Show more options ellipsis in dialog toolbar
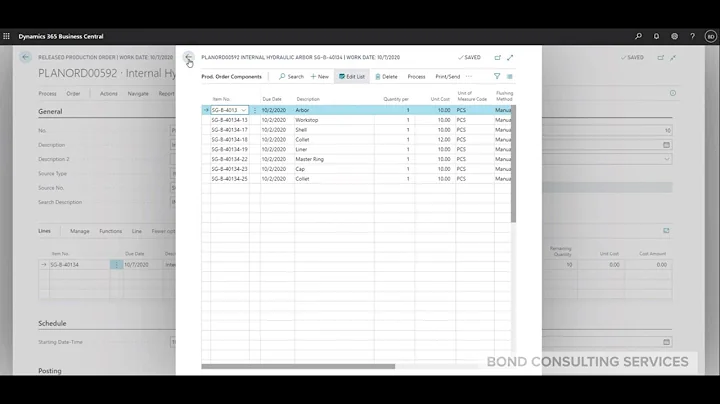 pyautogui.click(x=469, y=76)
